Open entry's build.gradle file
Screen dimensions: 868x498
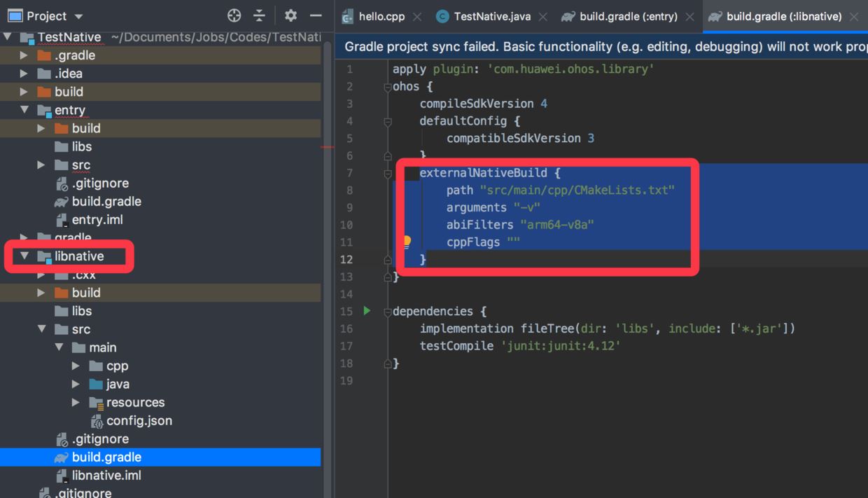[106, 201]
